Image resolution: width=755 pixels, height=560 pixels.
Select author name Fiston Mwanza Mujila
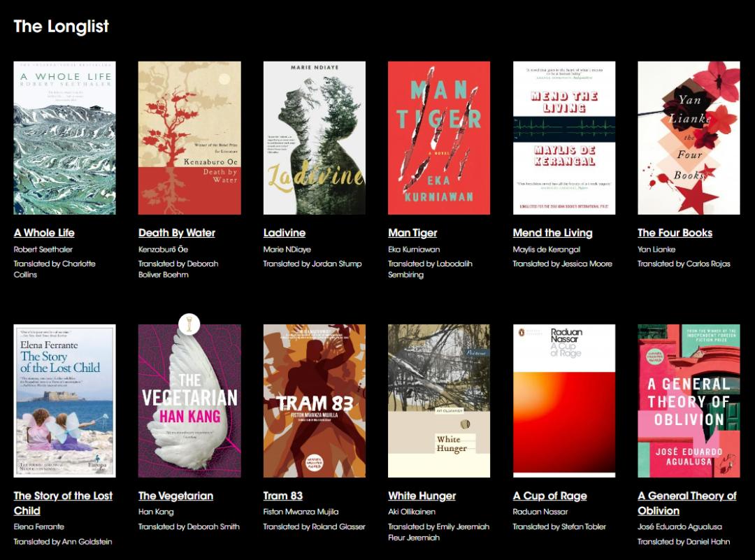click(301, 512)
